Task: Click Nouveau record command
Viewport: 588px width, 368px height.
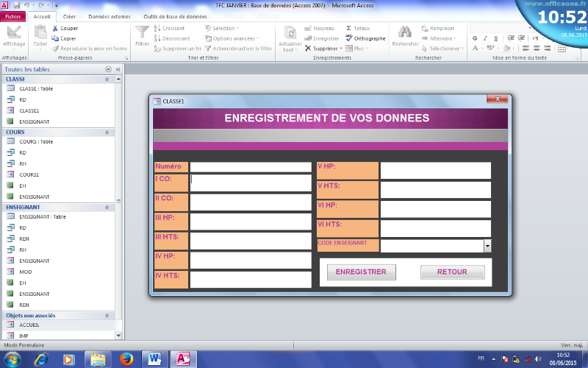Action: point(319,28)
